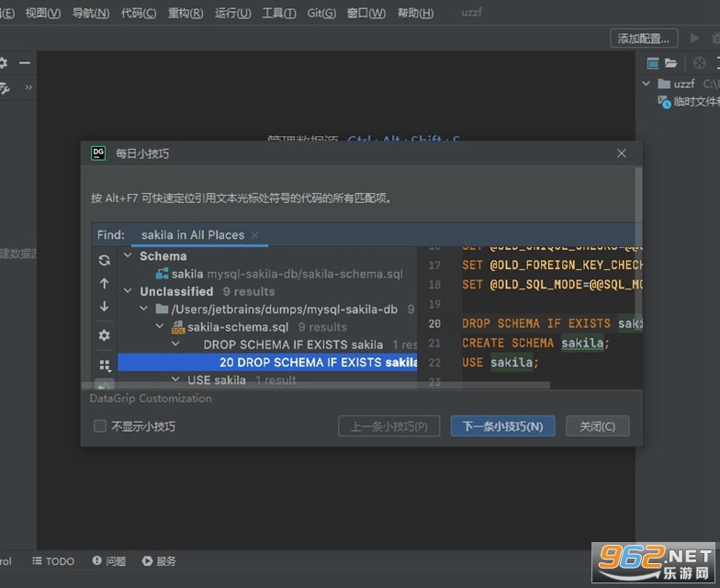Collapse the DROP SCHEMA IF EXISTS sakila group
Image resolution: width=720 pixels, height=588 pixels.
click(x=175, y=344)
